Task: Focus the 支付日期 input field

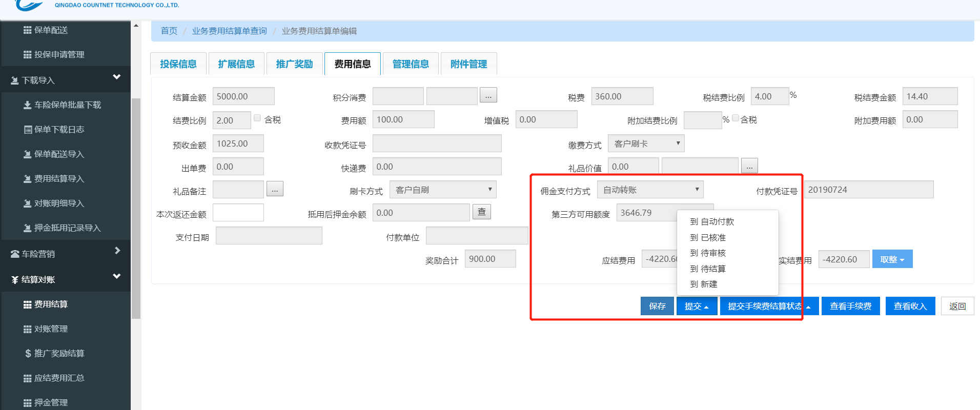Action: (x=269, y=236)
